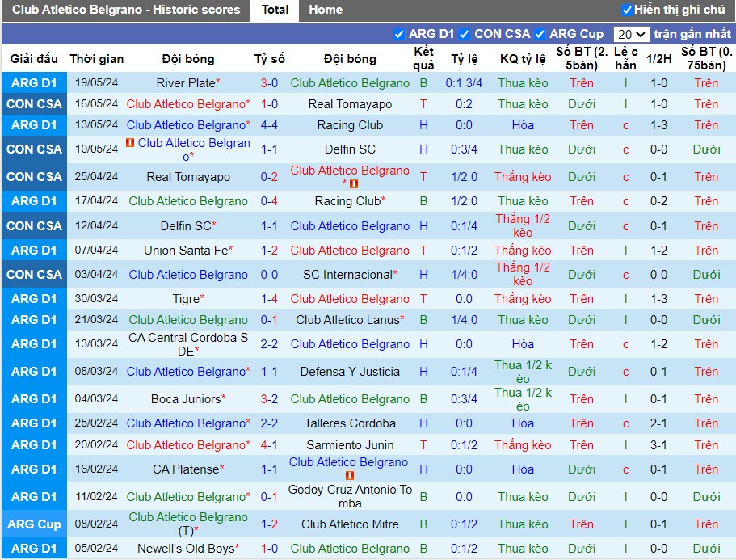The image size is (736, 560).
Task: Click 'Thắng kèo' result on 30/03/24 row
Action: 523,299
